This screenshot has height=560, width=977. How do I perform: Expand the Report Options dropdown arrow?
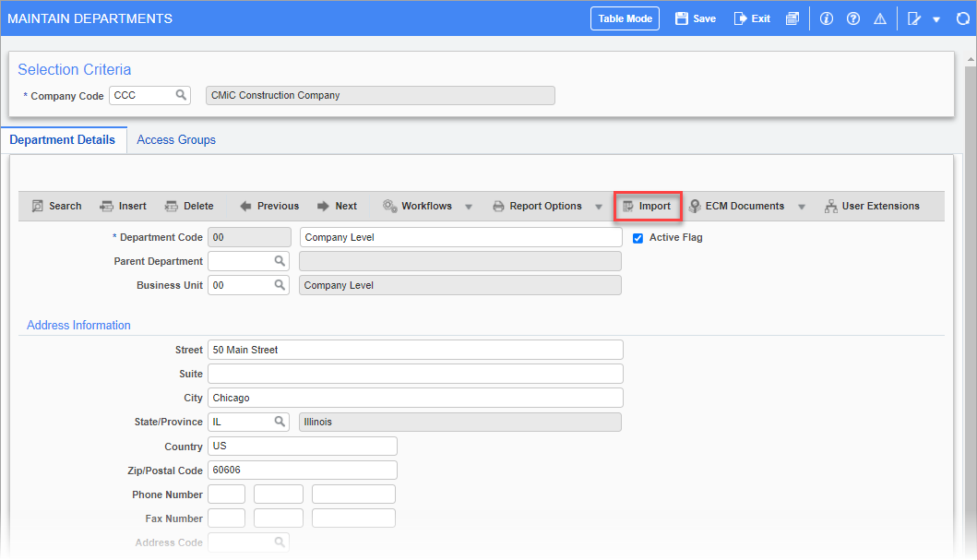tap(599, 207)
